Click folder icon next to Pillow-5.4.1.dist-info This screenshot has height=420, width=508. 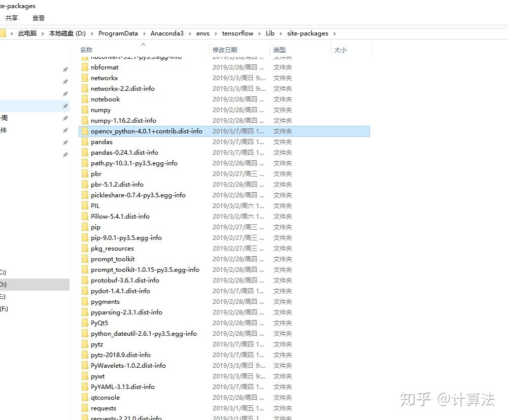(85, 216)
